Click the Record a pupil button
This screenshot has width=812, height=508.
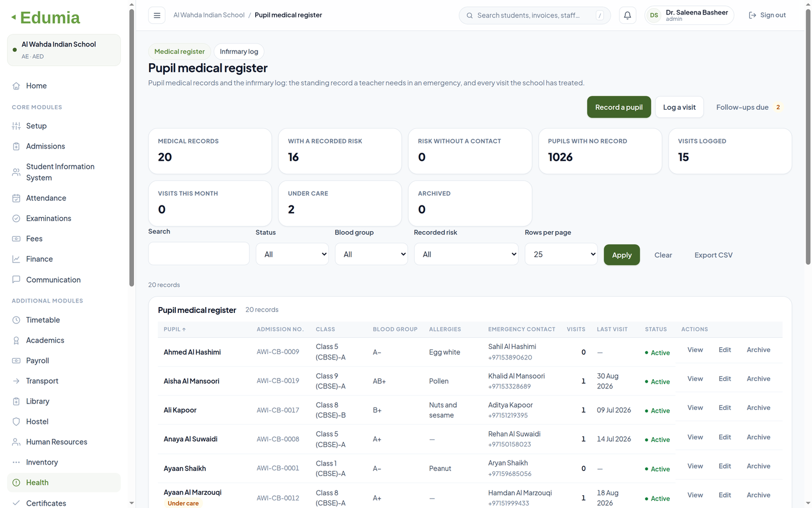pos(619,107)
